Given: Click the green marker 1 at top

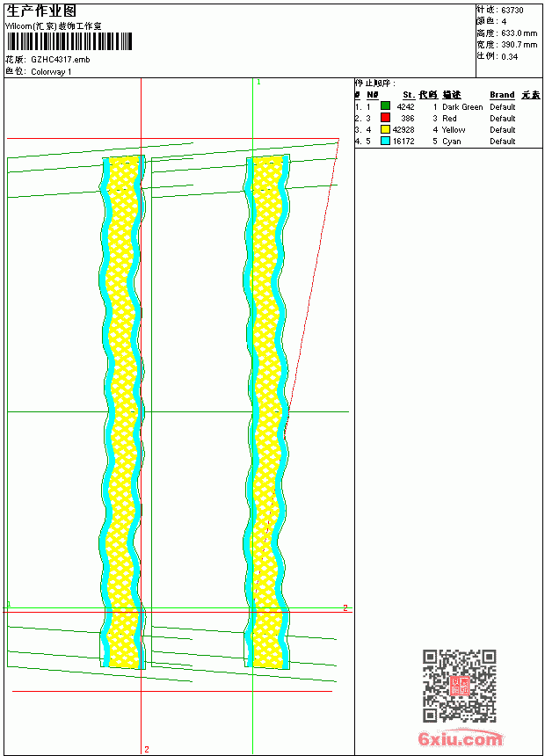Looking at the screenshot, I should point(258,83).
